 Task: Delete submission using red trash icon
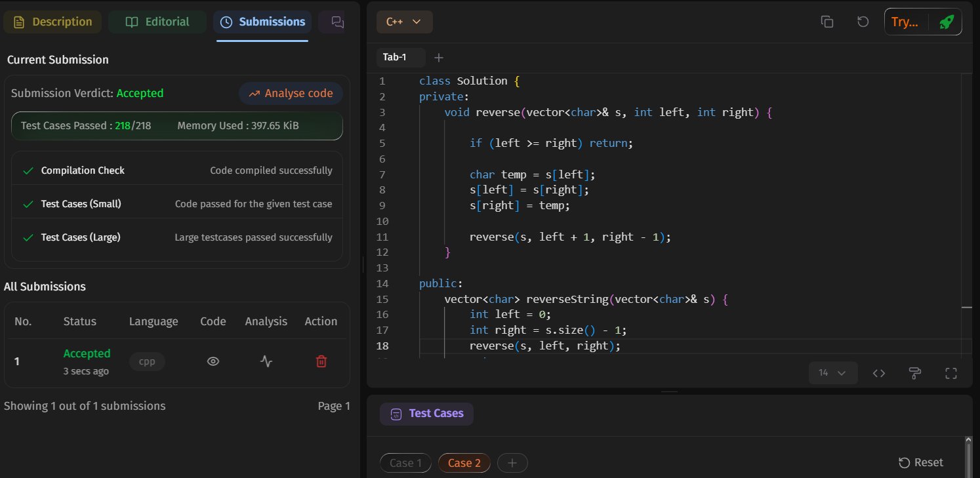tap(321, 361)
